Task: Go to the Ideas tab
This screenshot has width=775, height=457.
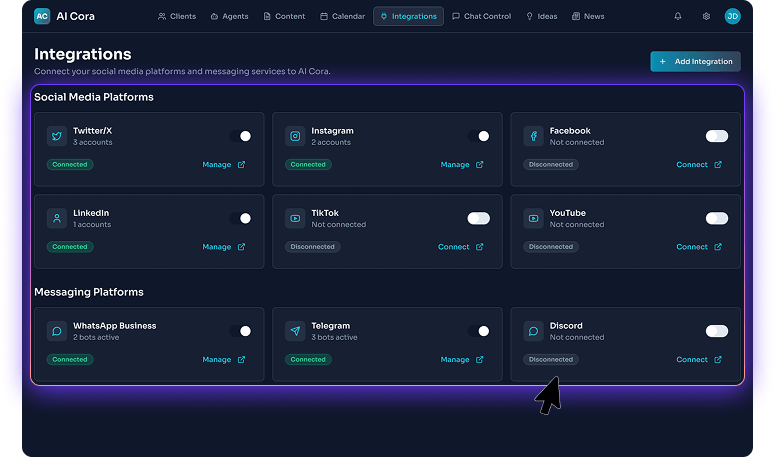Action: click(542, 16)
